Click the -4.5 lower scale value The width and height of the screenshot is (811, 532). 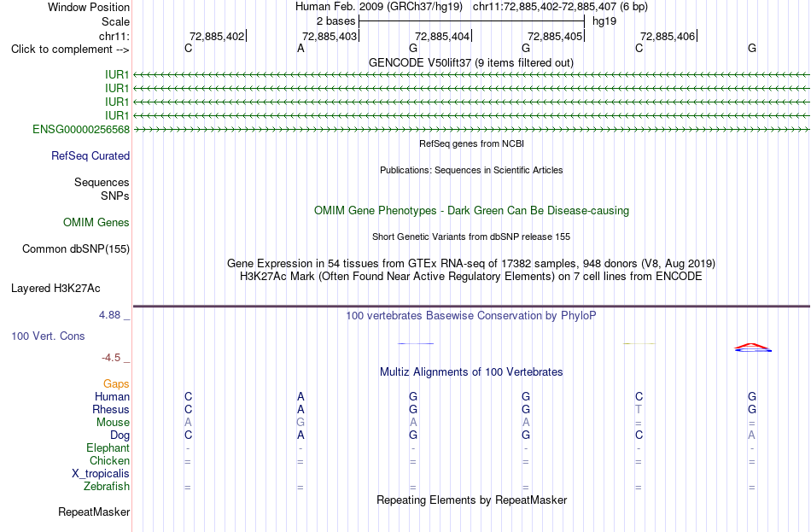111,358
